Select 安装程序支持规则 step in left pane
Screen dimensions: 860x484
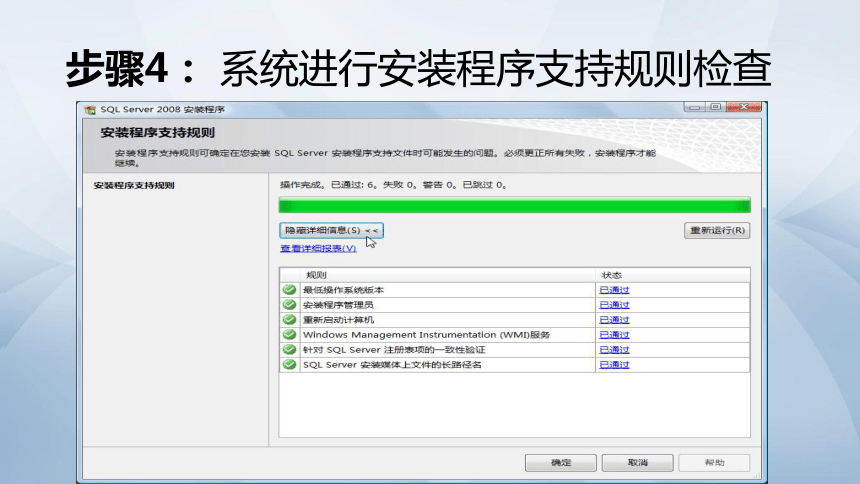click(x=134, y=185)
